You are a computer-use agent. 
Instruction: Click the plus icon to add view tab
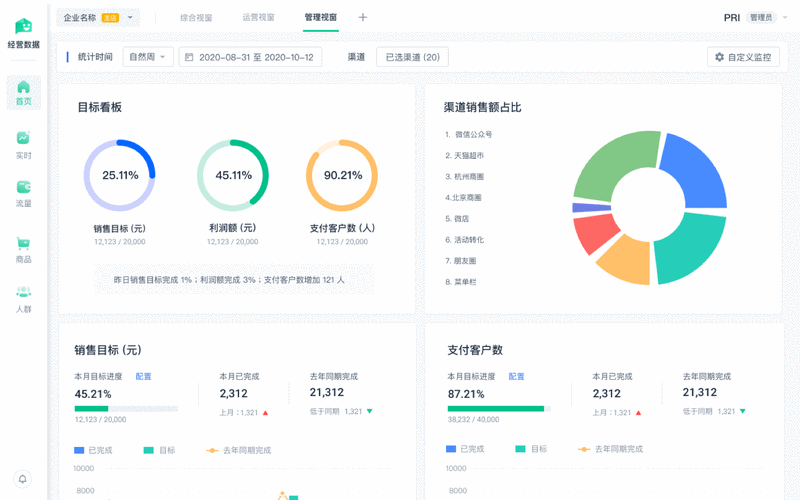[x=363, y=17]
